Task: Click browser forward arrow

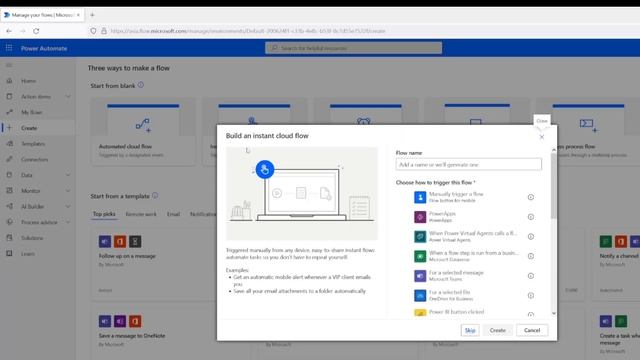Action: [x=23, y=31]
